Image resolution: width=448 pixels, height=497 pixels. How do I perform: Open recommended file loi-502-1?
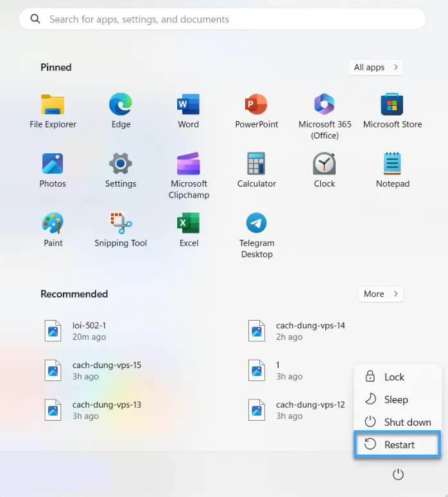pyautogui.click(x=89, y=331)
